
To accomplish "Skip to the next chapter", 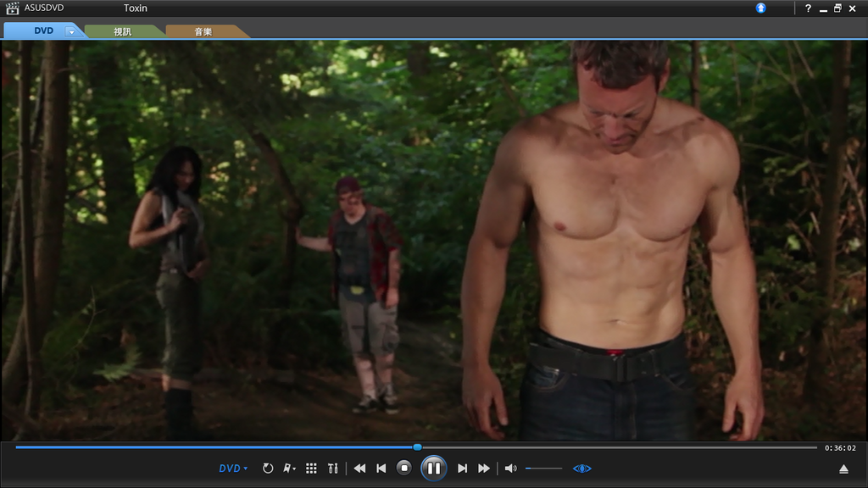I will click(462, 469).
